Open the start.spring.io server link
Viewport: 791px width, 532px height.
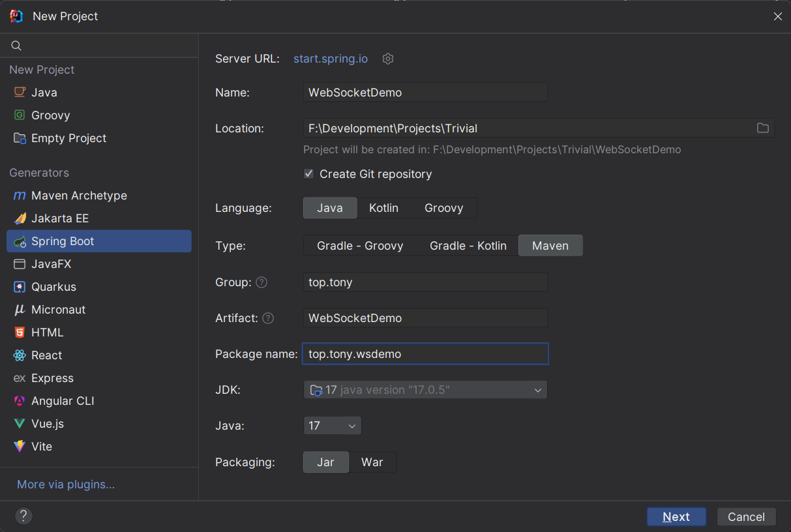331,59
